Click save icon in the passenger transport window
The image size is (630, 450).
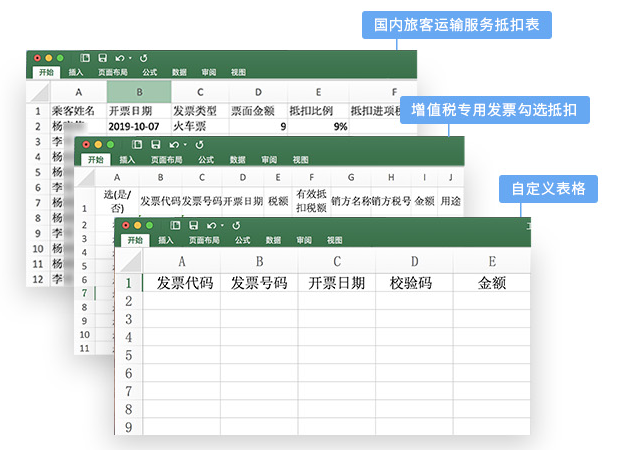[102, 59]
